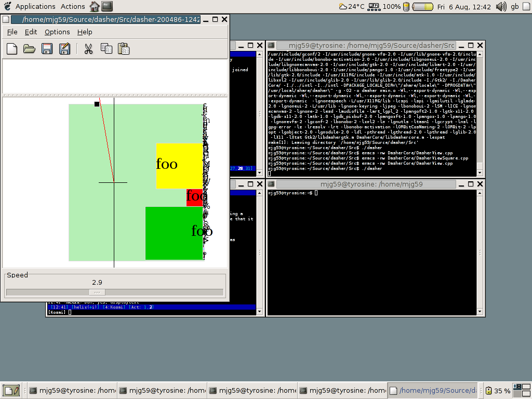Click the Cut scissors icon
The width and height of the screenshot is (532, 399).
click(x=88, y=49)
